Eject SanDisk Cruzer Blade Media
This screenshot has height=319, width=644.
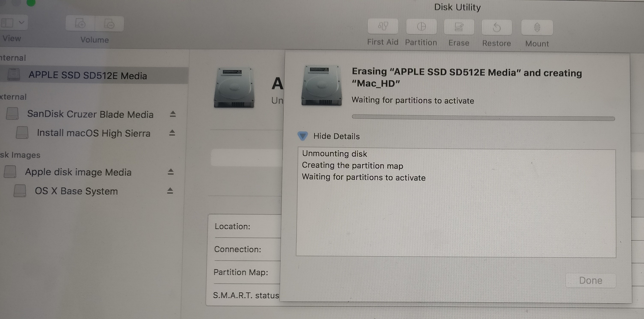[x=173, y=114]
